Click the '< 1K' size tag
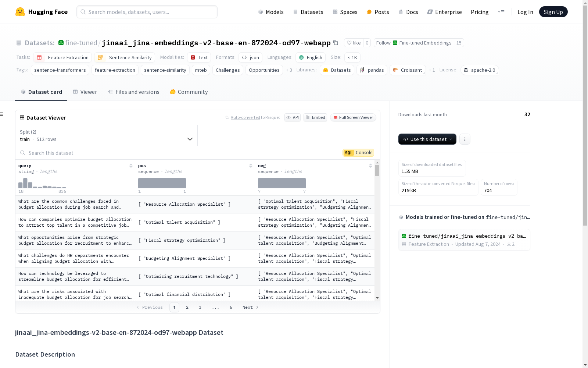 click(x=352, y=57)
